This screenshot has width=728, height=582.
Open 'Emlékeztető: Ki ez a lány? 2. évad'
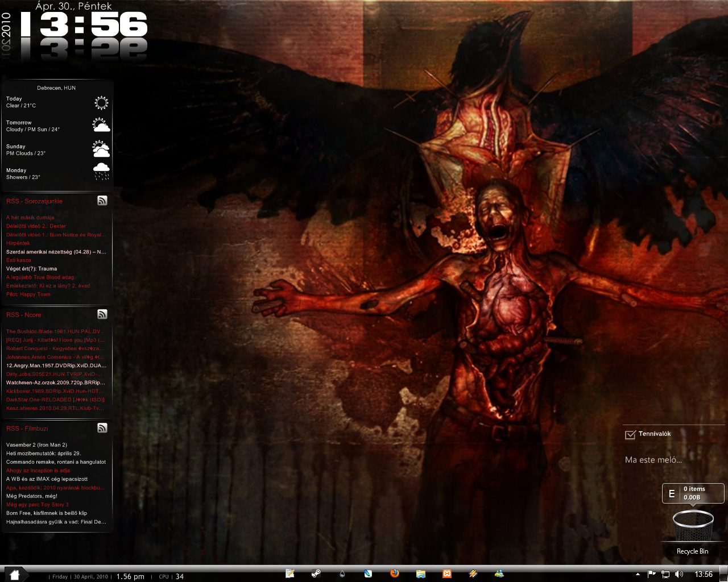[x=48, y=286]
